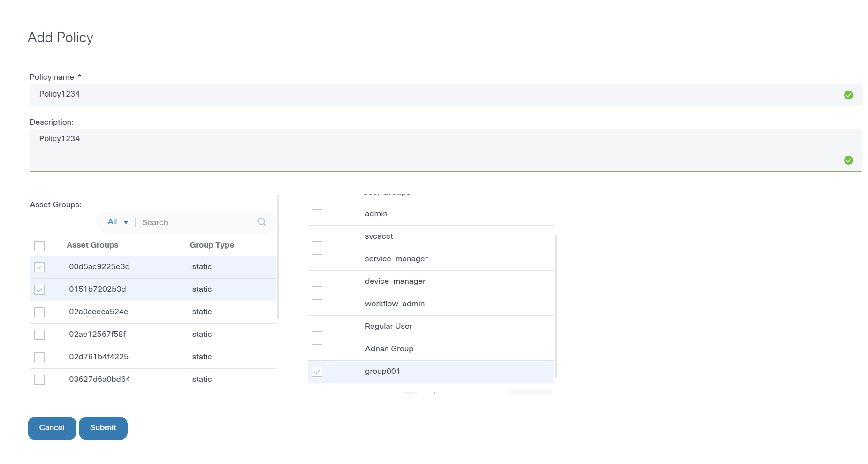Type in the asset groups Search box
Viewport: 868px width, 464px height.
tap(197, 222)
